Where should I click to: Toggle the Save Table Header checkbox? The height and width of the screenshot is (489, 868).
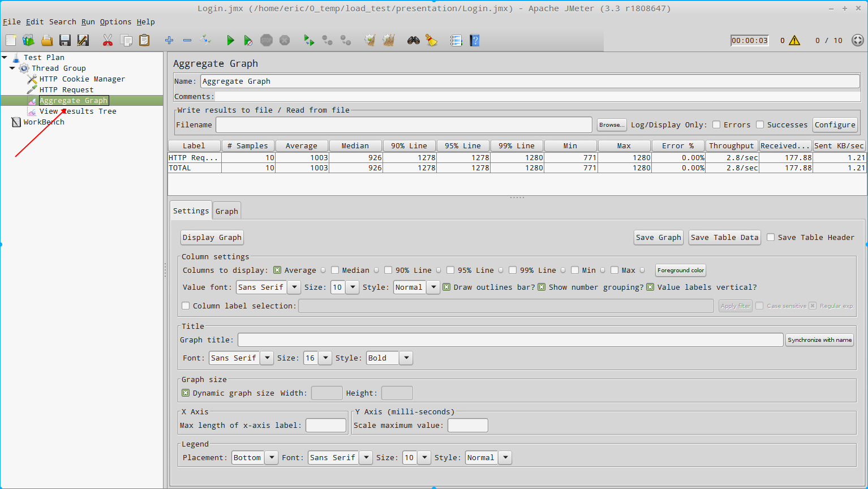[x=771, y=237]
